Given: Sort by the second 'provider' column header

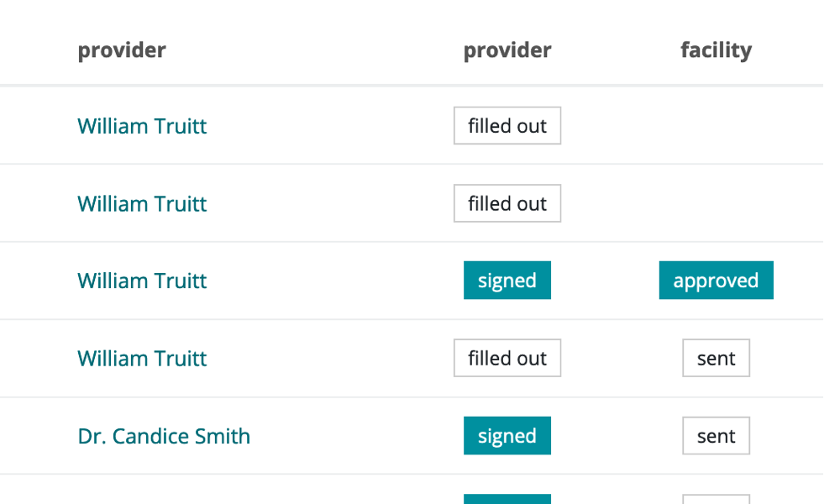Looking at the screenshot, I should tap(507, 50).
